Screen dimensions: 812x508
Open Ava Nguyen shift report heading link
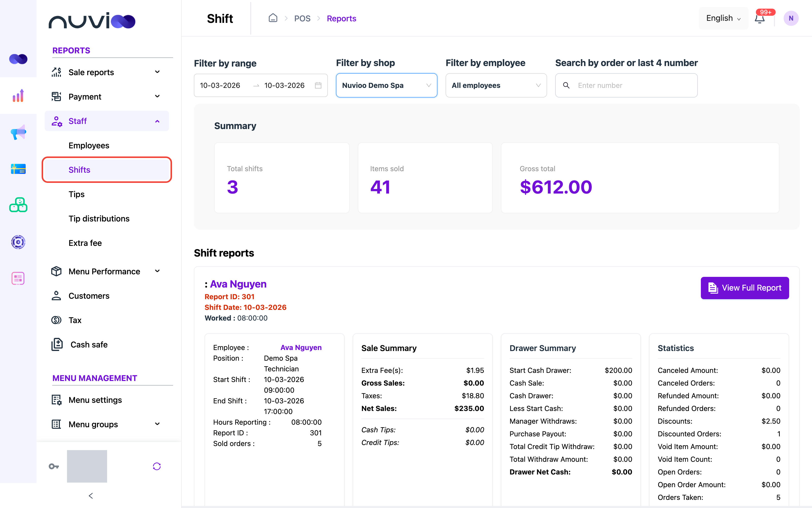[238, 284]
